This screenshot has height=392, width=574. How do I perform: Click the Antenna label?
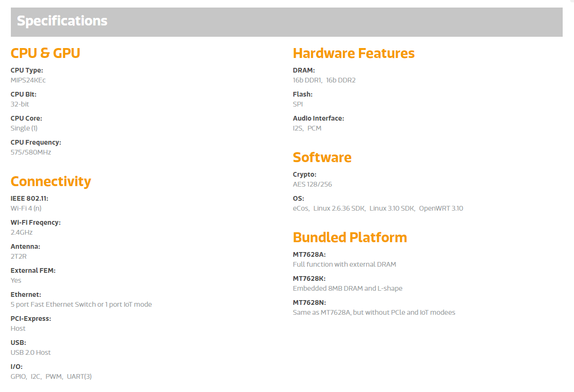25,246
